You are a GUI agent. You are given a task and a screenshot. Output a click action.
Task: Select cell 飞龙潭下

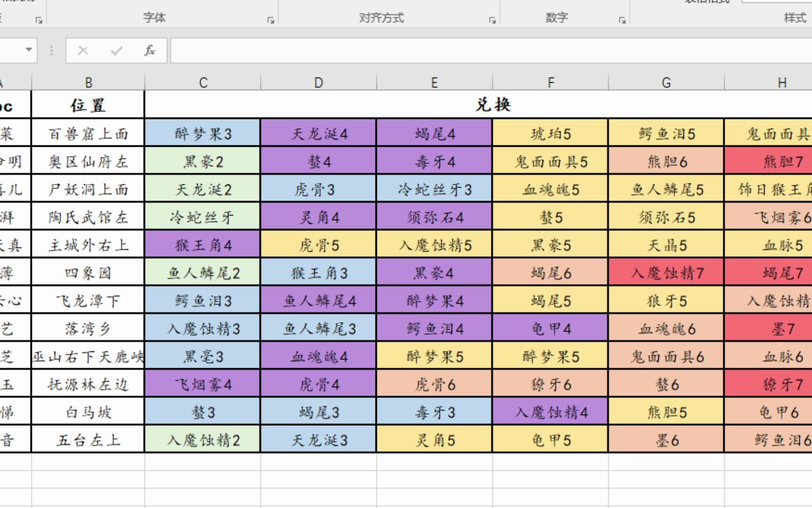point(88,300)
